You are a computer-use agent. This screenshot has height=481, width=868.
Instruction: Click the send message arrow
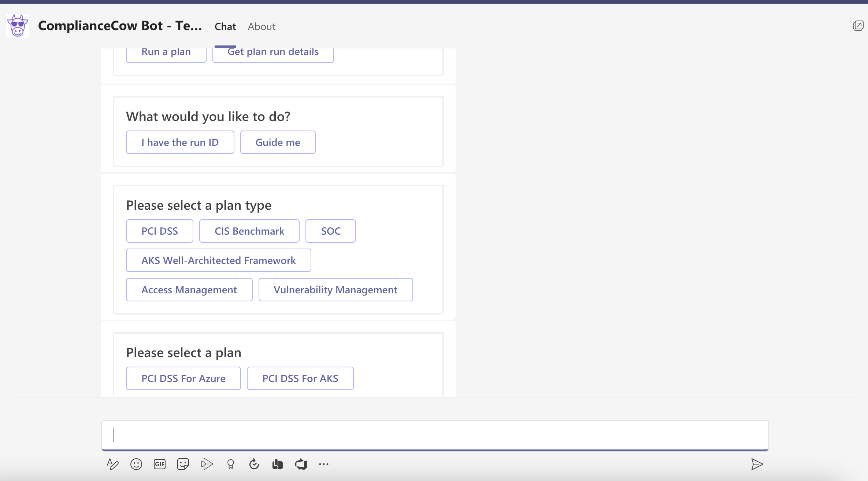pyautogui.click(x=757, y=464)
